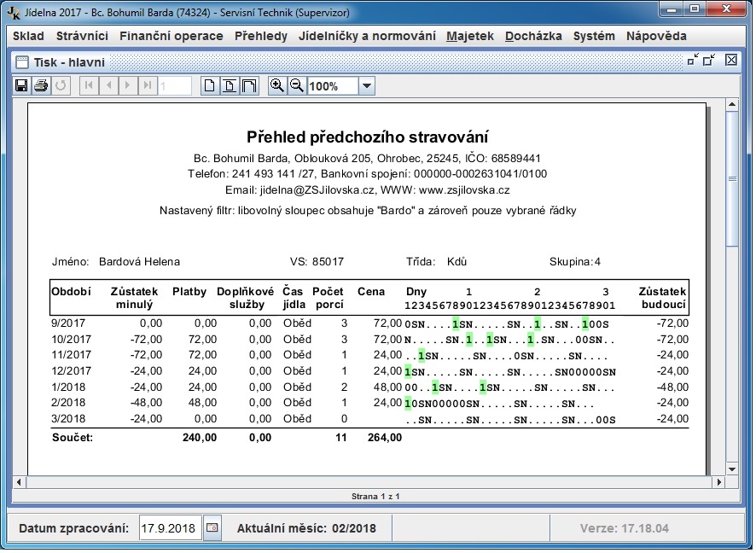Open calendar picker next to processing date
The height and width of the screenshot is (553, 756).
point(212,528)
